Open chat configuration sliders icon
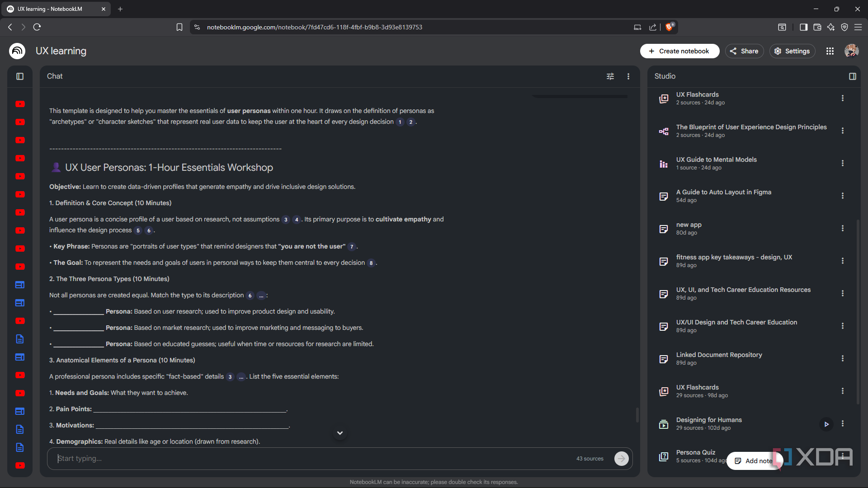Screen dimensions: 868x488 610,76
